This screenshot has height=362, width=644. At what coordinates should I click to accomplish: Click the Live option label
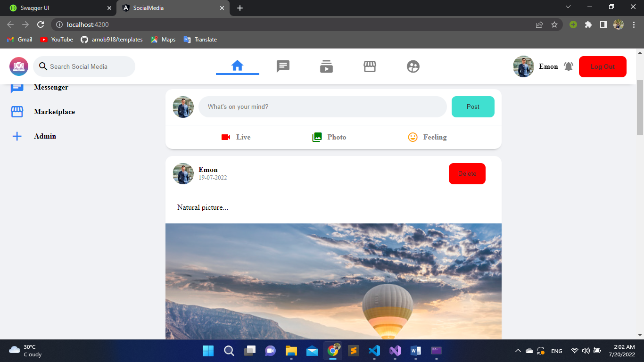tap(243, 137)
